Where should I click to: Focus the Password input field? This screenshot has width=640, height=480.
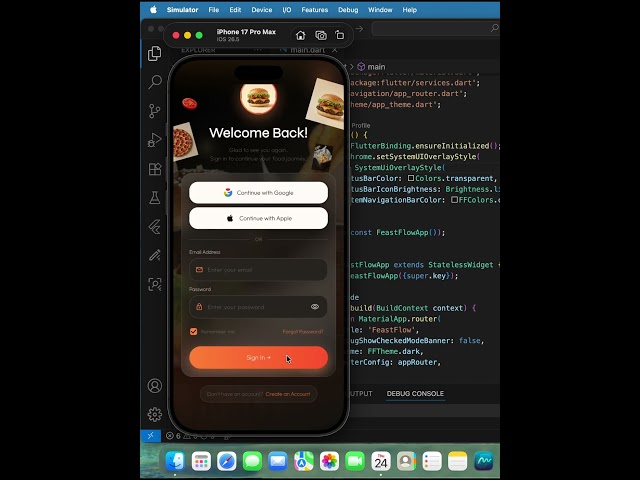point(258,307)
